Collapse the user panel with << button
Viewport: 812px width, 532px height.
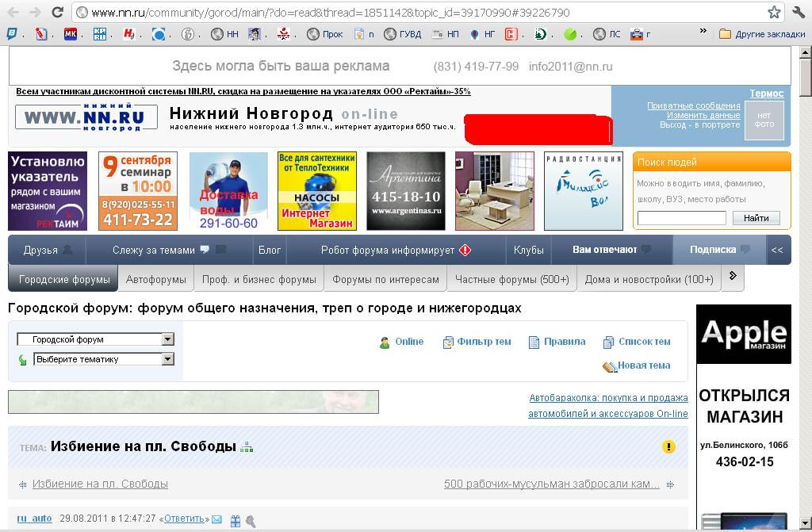(x=777, y=250)
